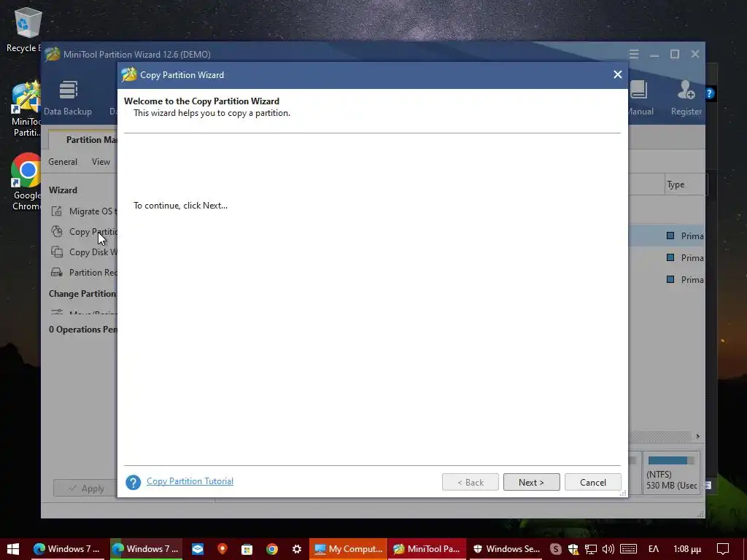The height and width of the screenshot is (560, 747).
Task: Open the Google Chrome desktop shortcut
Action: tap(26, 182)
